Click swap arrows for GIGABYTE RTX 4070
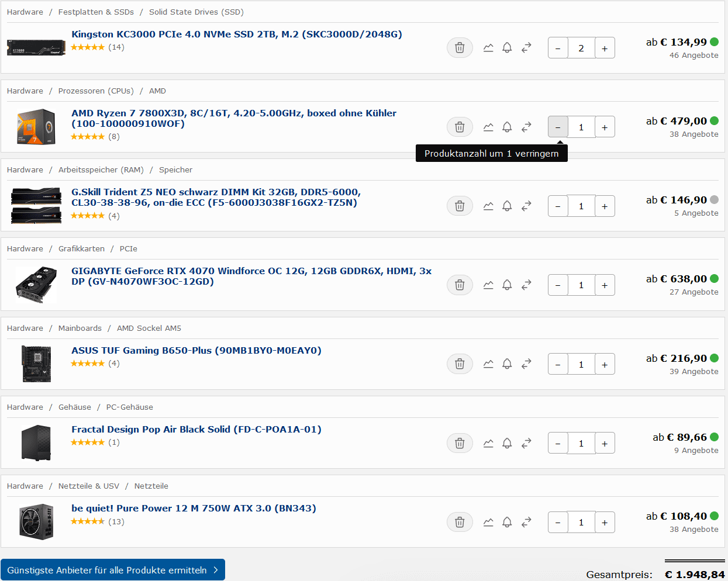Viewport: 728px width, 581px height. point(526,285)
